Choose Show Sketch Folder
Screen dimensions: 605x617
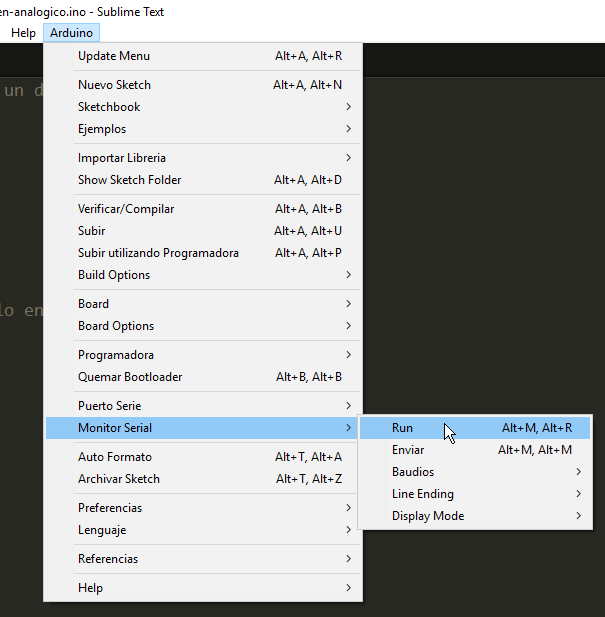click(129, 180)
